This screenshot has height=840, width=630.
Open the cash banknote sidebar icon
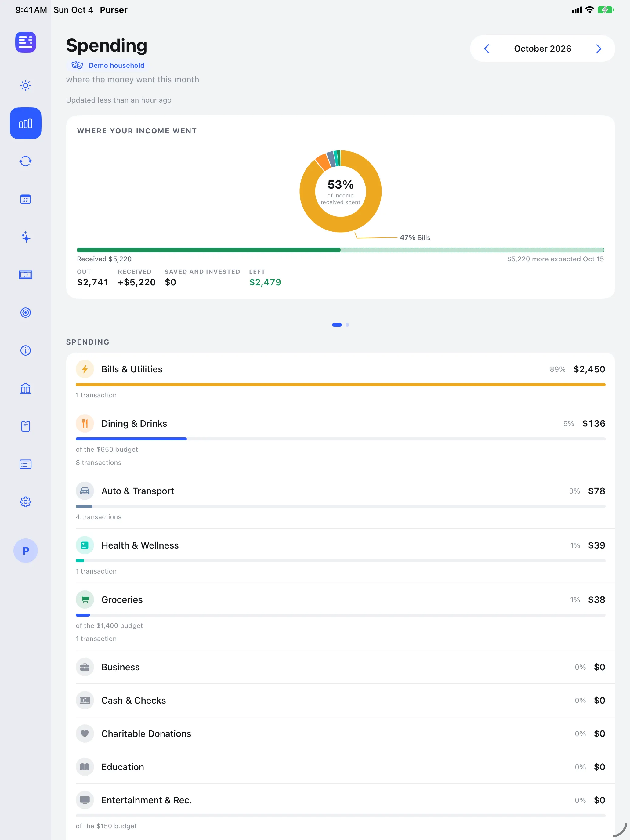click(25, 275)
